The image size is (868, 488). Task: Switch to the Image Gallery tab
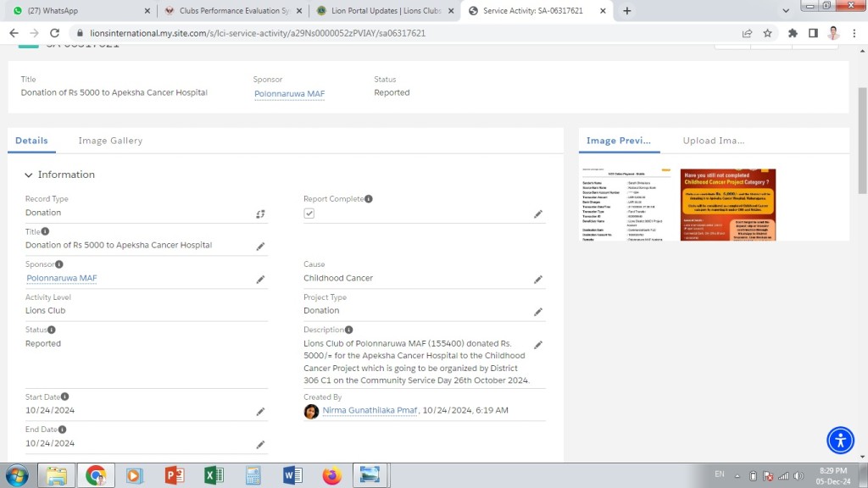(x=110, y=141)
